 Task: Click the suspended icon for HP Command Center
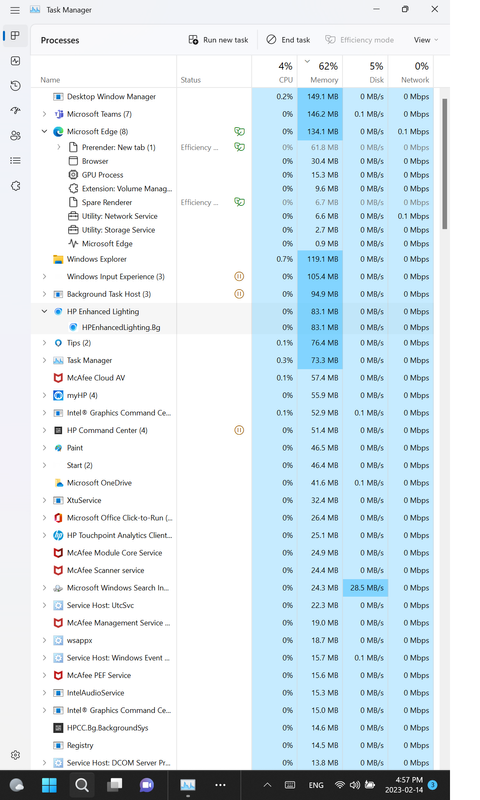pyautogui.click(x=239, y=430)
